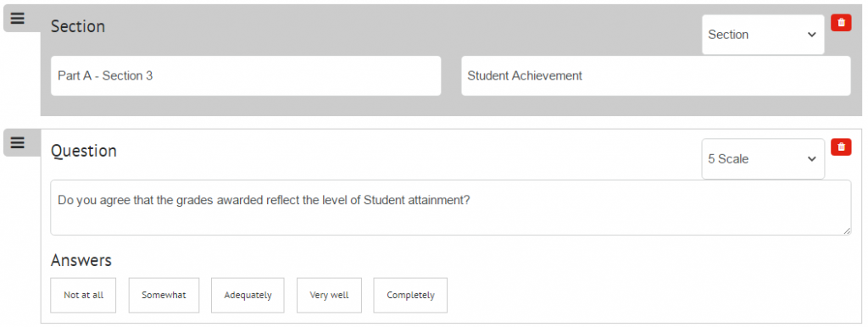The image size is (868, 327).
Task: Pick the 'Completely' answer option
Action: click(410, 296)
